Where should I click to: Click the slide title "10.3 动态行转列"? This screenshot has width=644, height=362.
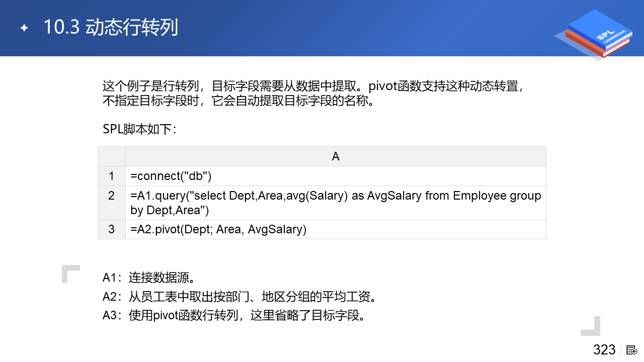(x=111, y=28)
